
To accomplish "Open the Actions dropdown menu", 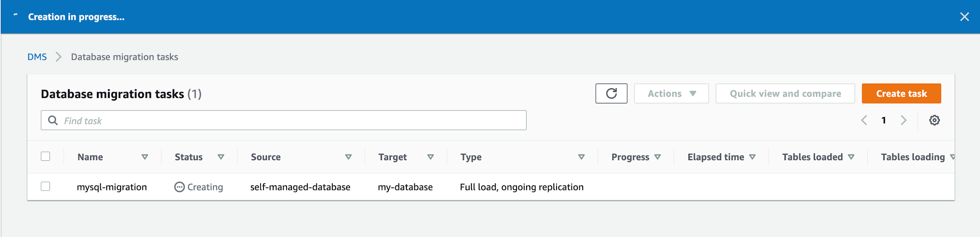I will 671,94.
